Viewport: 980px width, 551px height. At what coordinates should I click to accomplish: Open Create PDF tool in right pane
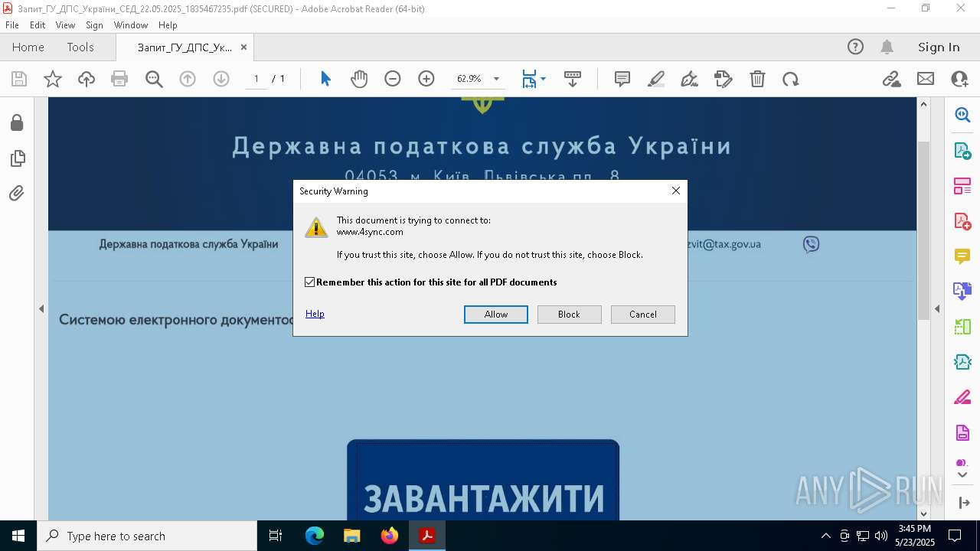962,220
